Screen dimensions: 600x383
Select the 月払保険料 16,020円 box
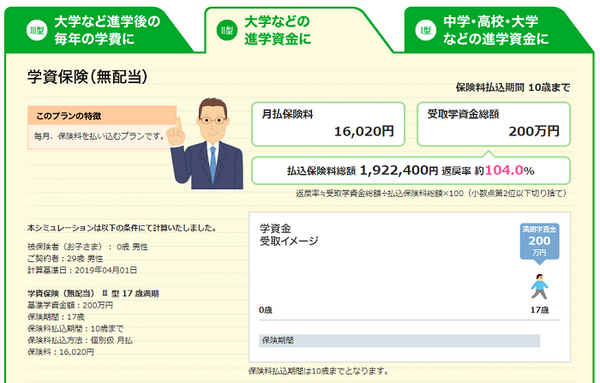click(x=328, y=124)
